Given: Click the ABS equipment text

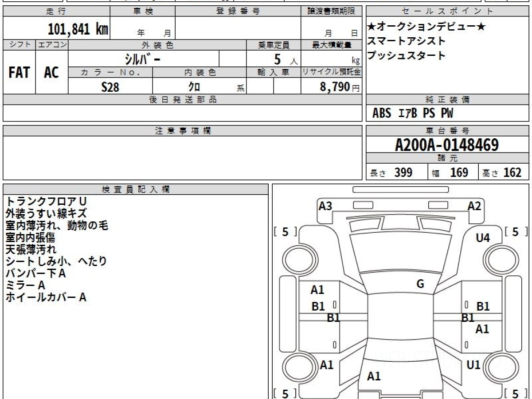Looking at the screenshot, I should [x=382, y=113].
